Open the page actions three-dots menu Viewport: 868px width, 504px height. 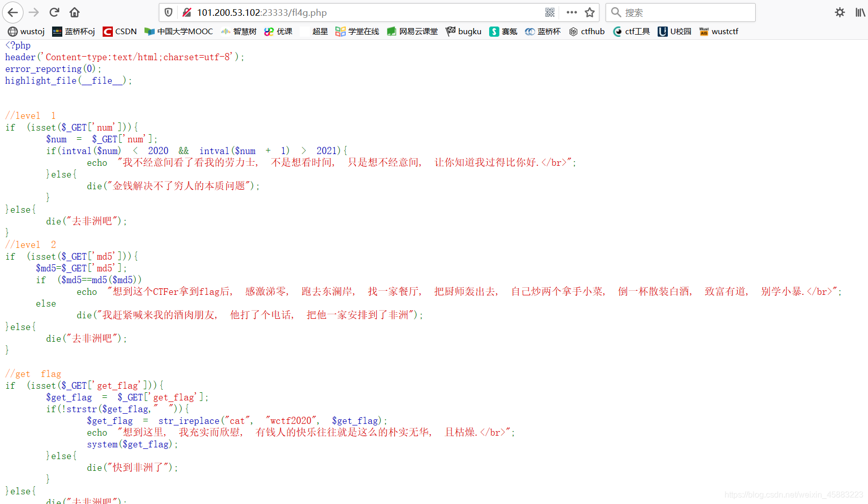pos(572,12)
